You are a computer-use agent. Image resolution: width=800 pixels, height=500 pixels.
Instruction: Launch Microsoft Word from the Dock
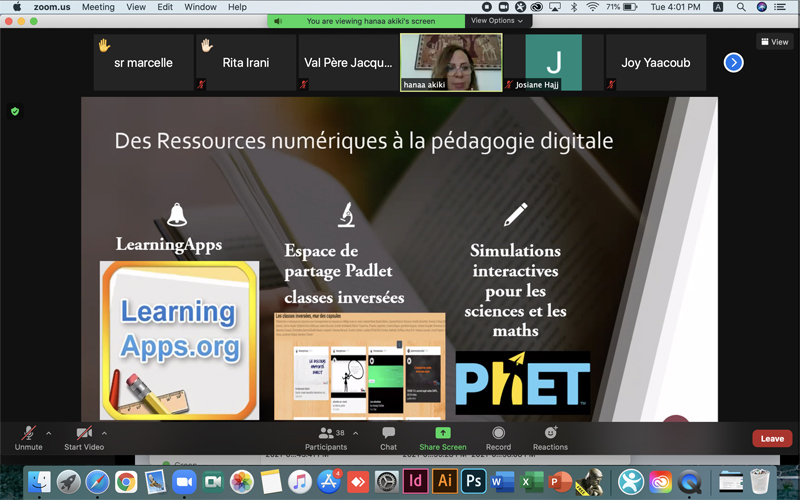click(503, 481)
